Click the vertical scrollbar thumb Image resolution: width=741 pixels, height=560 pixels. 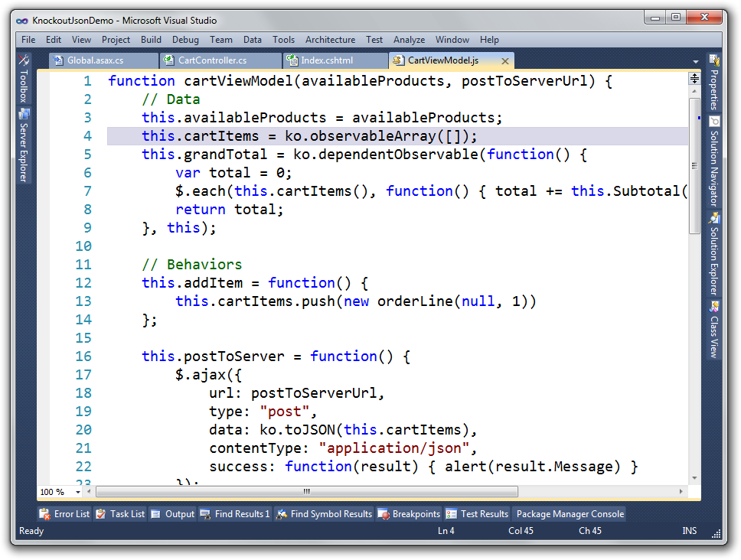[694, 166]
